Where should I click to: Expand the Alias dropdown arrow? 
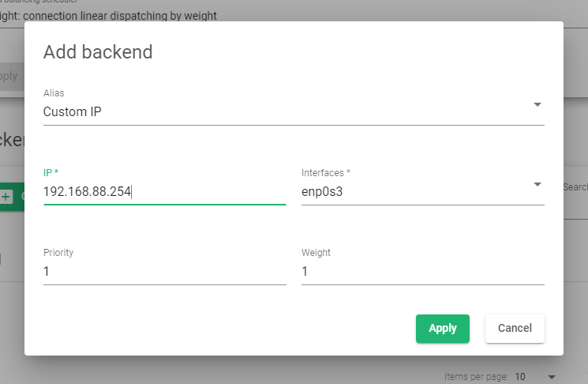coord(537,104)
